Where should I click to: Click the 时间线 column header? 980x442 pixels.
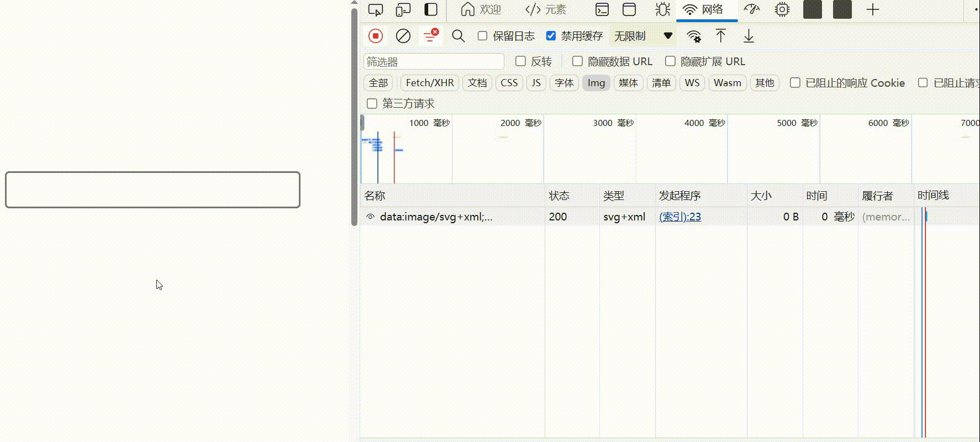click(x=947, y=196)
